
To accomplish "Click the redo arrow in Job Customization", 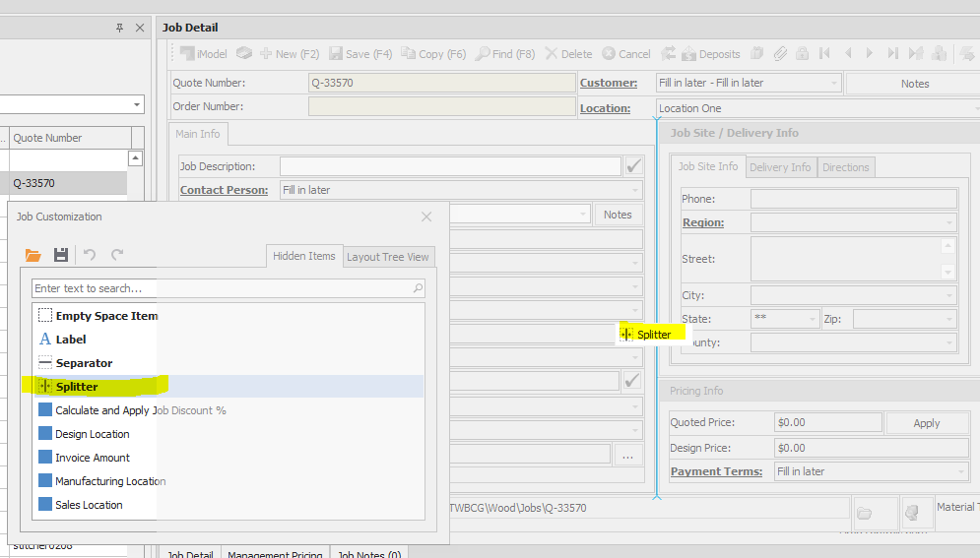I will (x=117, y=255).
